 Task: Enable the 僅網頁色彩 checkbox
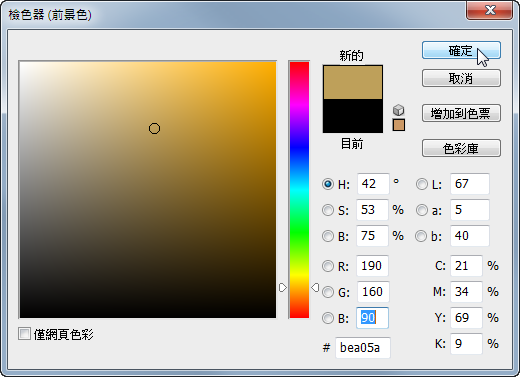tap(24, 334)
